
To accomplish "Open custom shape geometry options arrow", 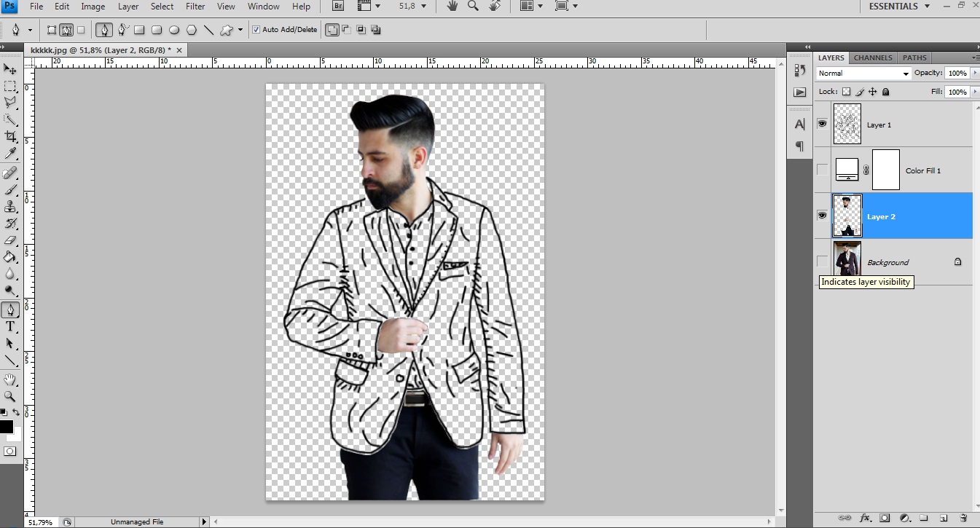I will [240, 30].
